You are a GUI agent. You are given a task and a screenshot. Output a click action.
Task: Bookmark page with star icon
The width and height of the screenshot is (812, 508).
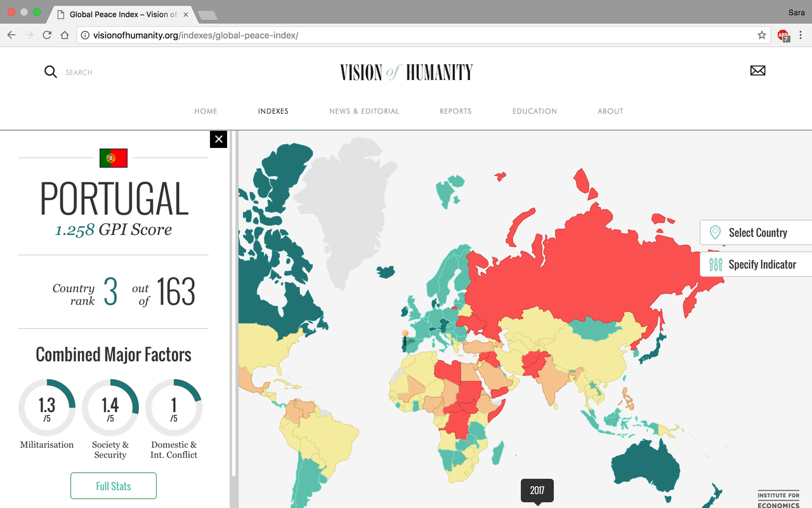click(x=762, y=35)
